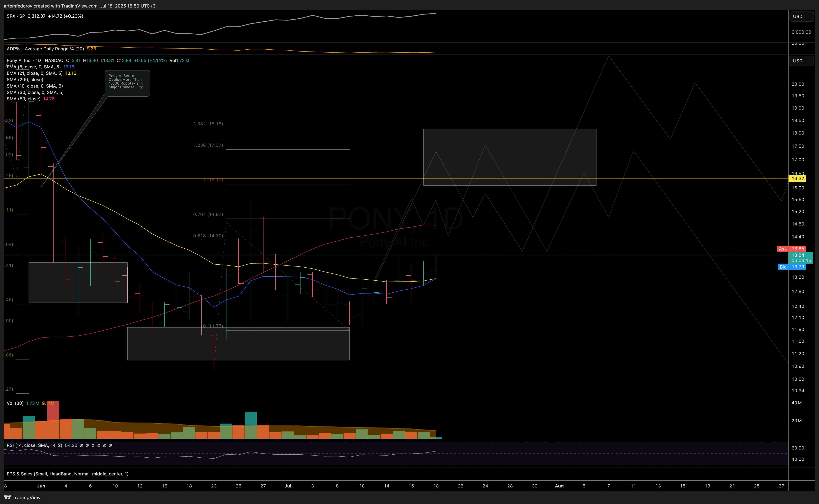Click the yellow 16.32 price label
The height and width of the screenshot is (504, 819).
(797, 178)
